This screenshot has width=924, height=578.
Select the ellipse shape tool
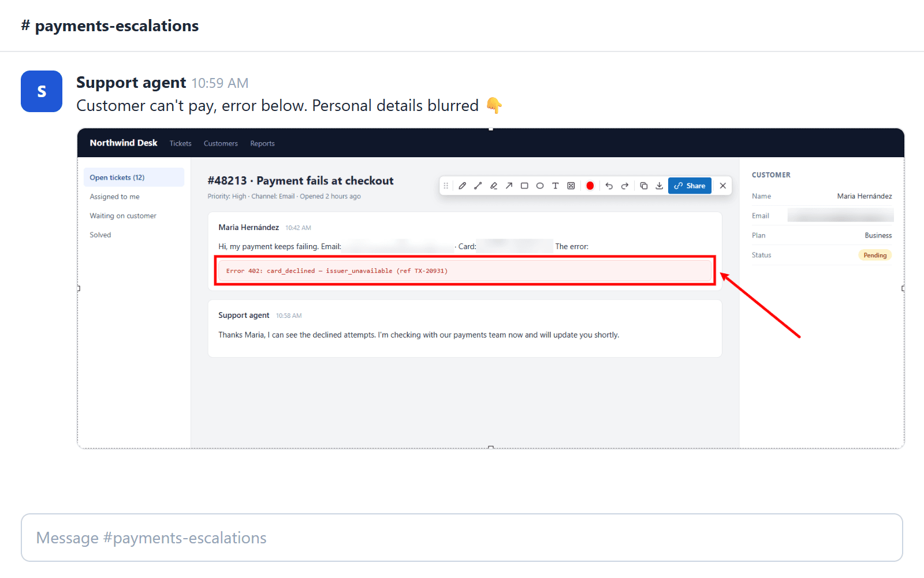point(540,186)
